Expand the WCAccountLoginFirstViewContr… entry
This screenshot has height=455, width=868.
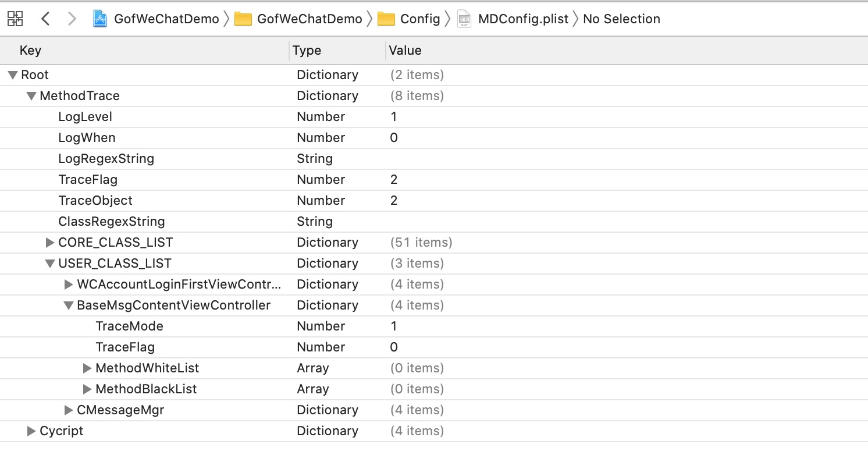tap(69, 284)
